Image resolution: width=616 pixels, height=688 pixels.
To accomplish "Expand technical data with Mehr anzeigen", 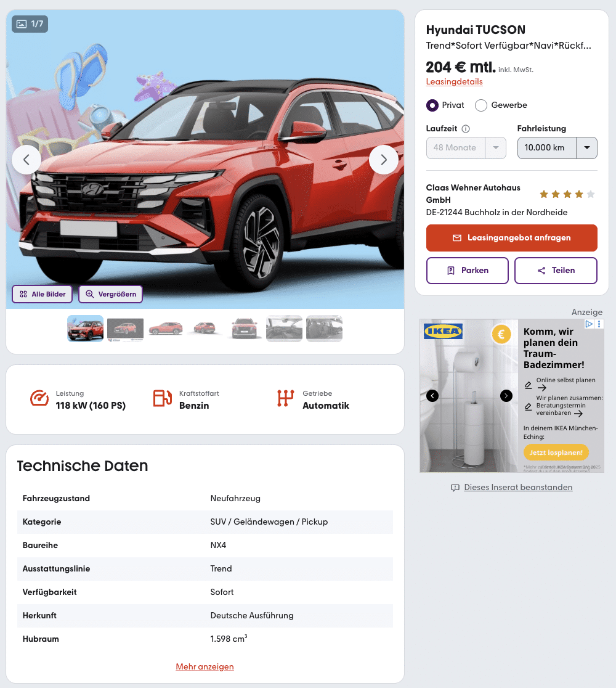I will (205, 666).
